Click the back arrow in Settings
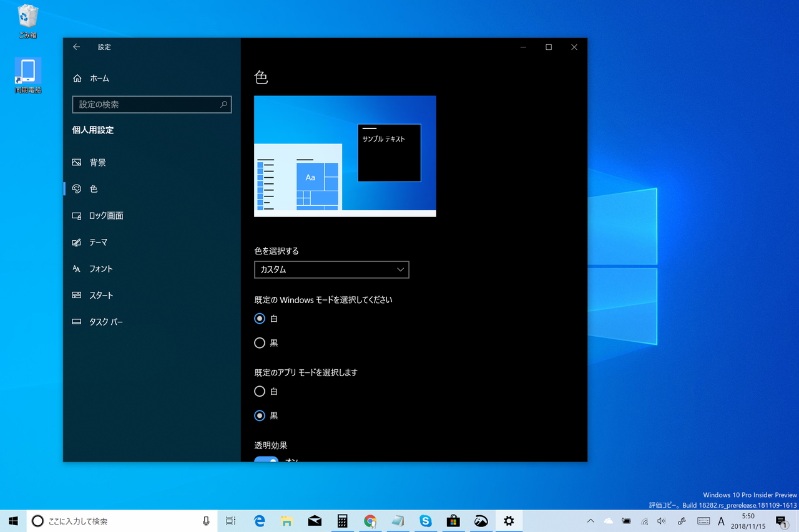Image resolution: width=799 pixels, height=532 pixels. (x=76, y=47)
